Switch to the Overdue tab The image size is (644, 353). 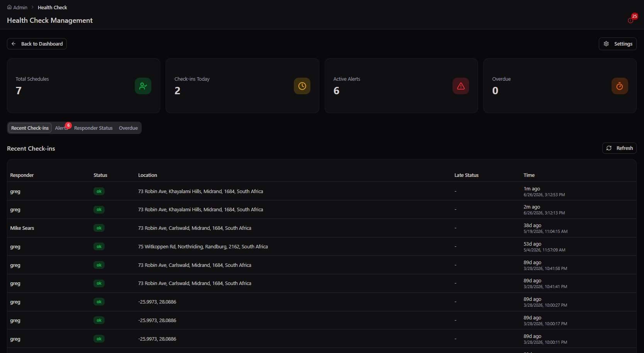tap(128, 128)
